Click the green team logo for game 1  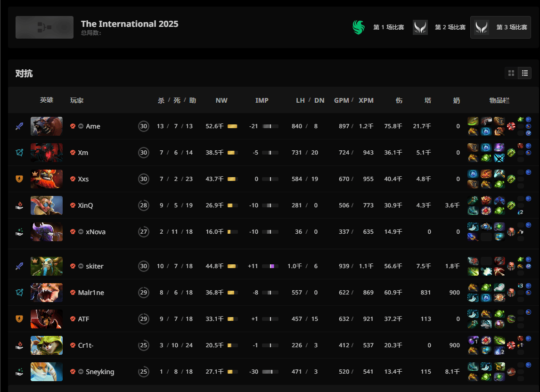click(359, 27)
